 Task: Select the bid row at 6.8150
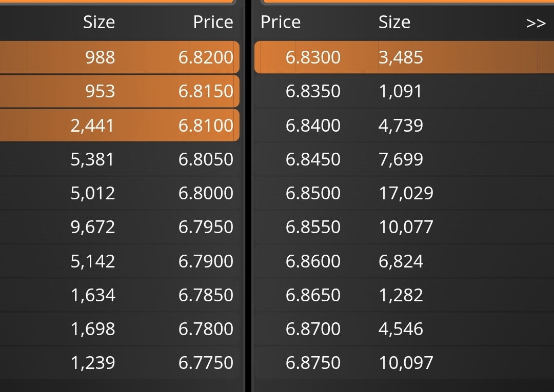tap(120, 91)
